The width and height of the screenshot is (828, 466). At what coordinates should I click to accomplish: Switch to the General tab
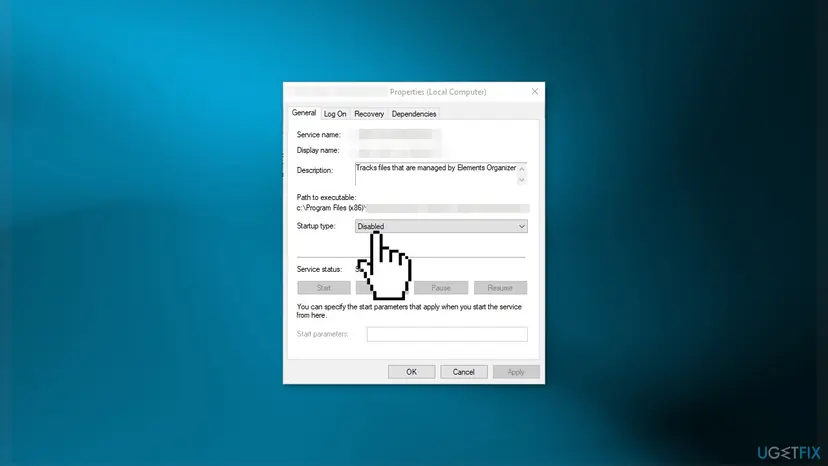click(x=304, y=113)
